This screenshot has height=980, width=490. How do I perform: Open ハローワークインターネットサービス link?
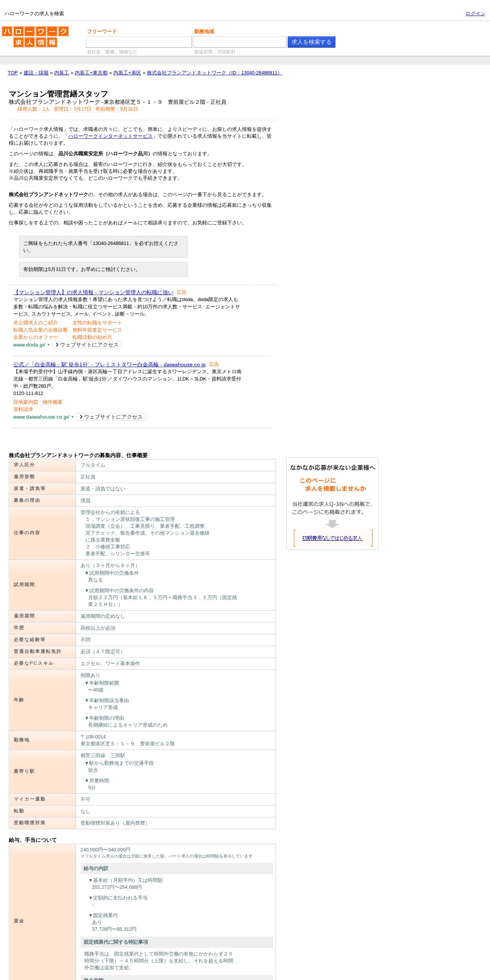tap(110, 136)
